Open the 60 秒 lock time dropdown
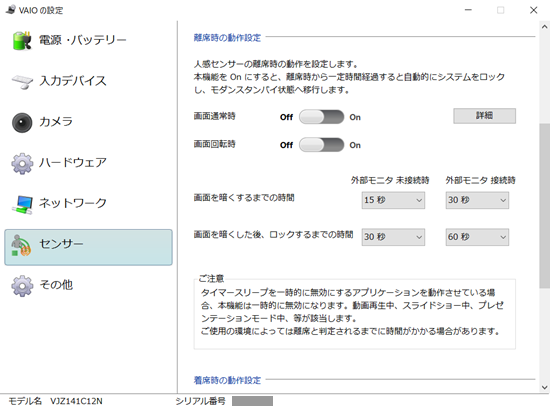 click(x=477, y=237)
